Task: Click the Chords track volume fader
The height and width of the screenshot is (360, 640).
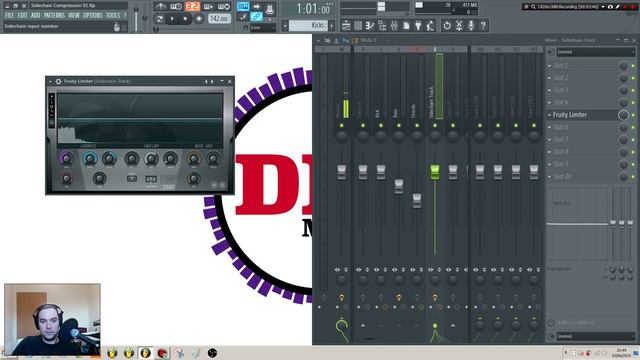Action: (417, 201)
